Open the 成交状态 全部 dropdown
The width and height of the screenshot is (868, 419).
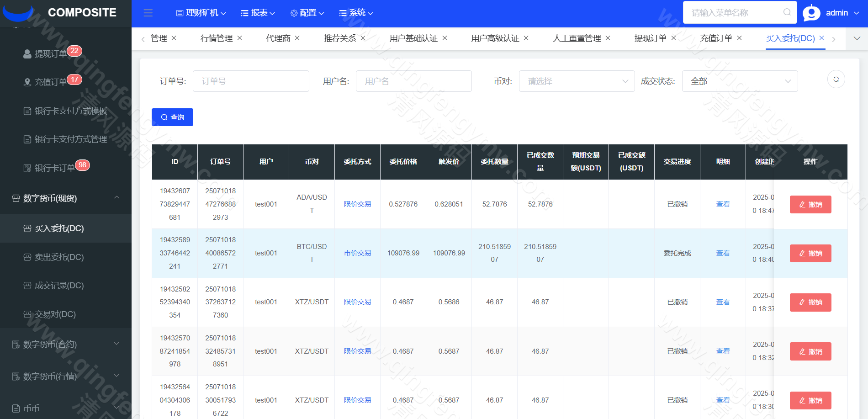tap(741, 81)
